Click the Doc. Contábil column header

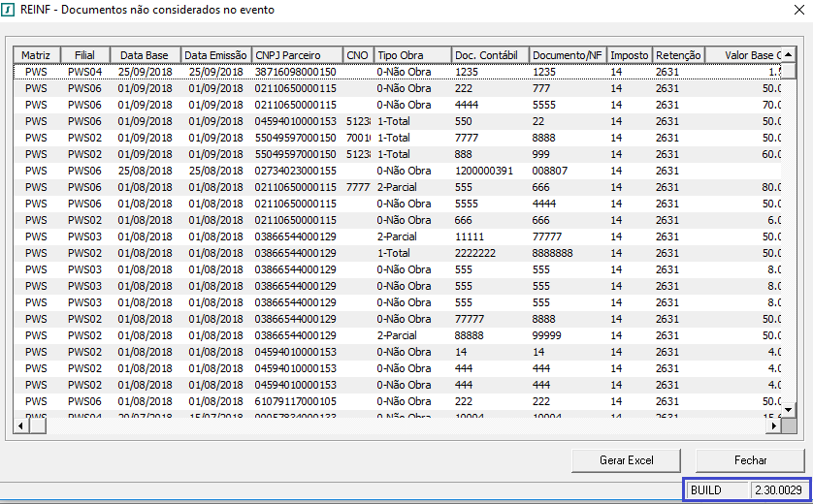tap(490, 55)
